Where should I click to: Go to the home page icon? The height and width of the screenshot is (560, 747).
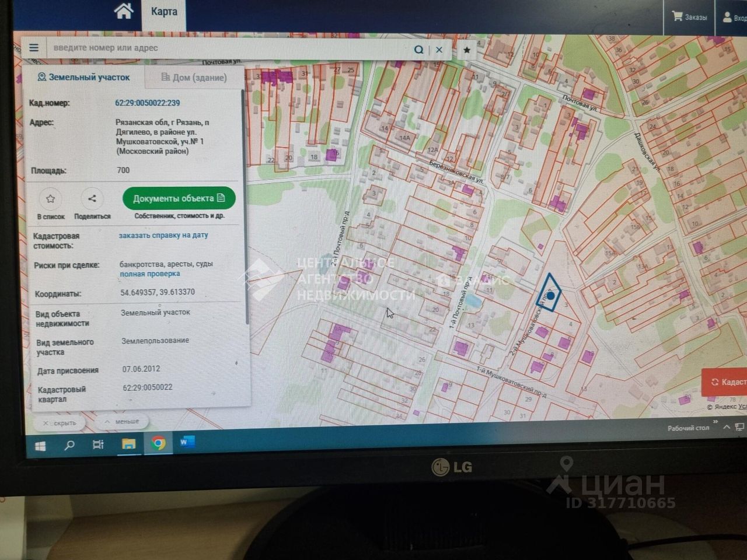coord(124,11)
